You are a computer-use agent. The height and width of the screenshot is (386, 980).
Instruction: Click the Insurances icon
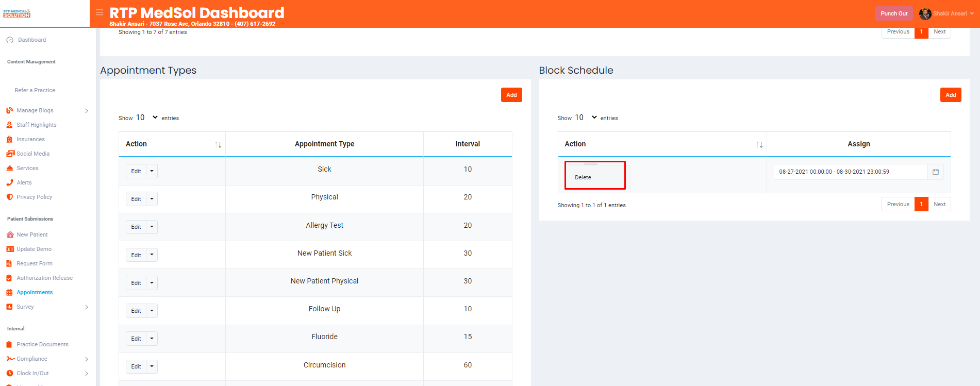pos(9,139)
